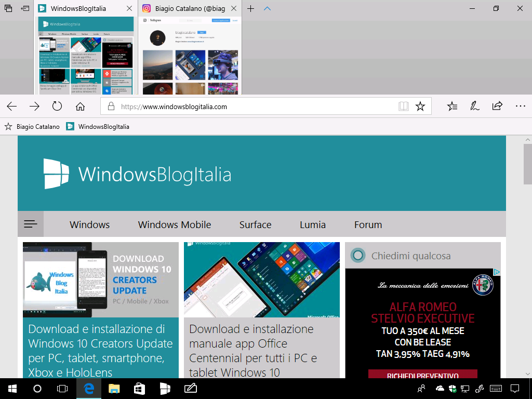Click RICHIEDI PREVENTIVO button in the ad
This screenshot has height=399, width=532.
(423, 375)
